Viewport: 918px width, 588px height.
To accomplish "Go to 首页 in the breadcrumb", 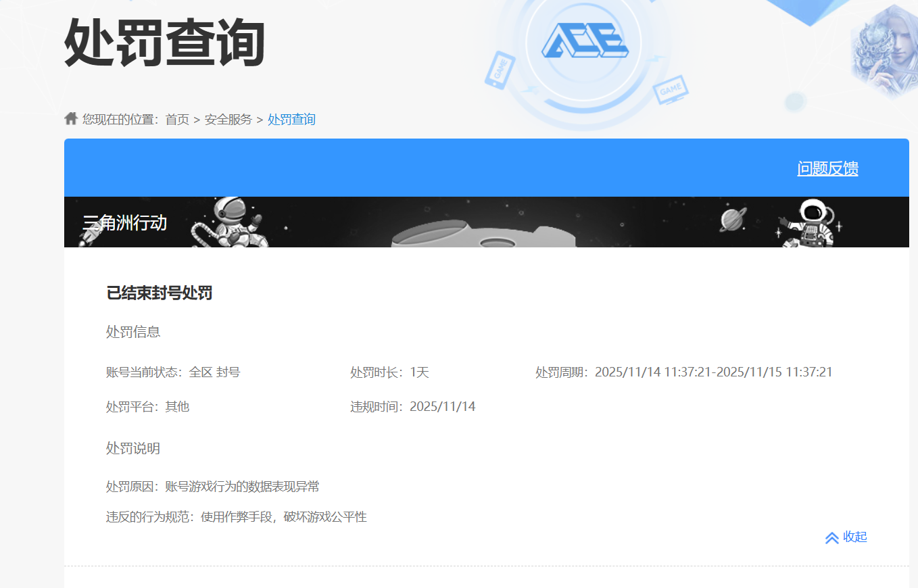I will pos(177,120).
